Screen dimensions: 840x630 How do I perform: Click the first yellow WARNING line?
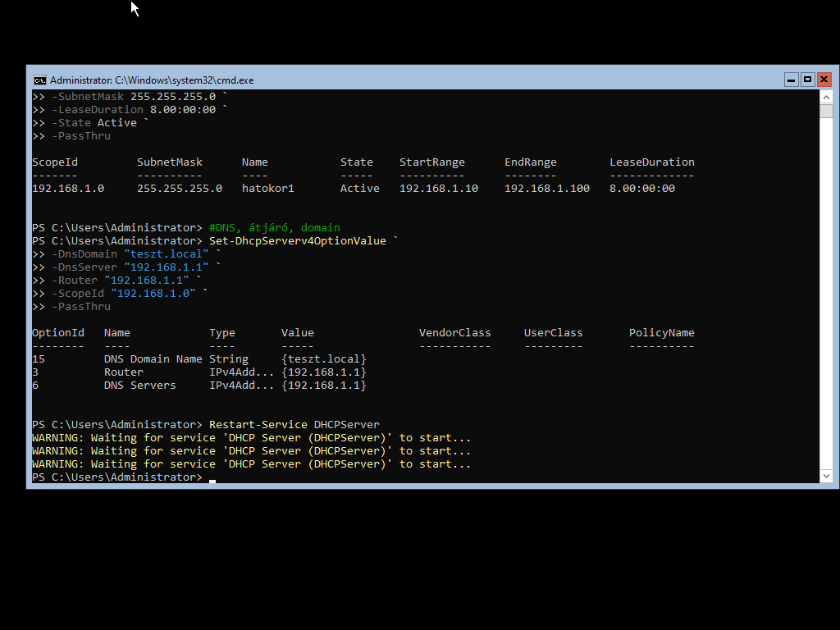coord(251,438)
